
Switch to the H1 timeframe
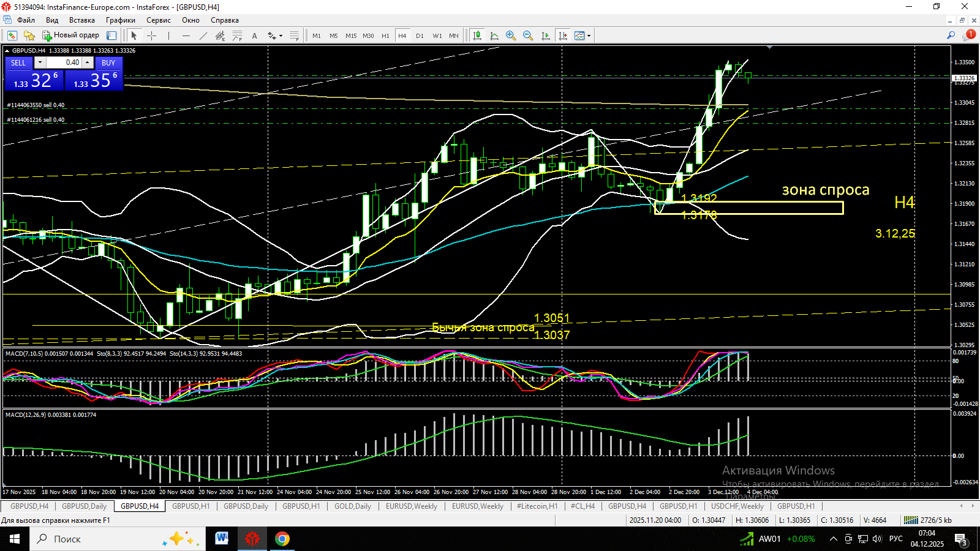(x=385, y=36)
